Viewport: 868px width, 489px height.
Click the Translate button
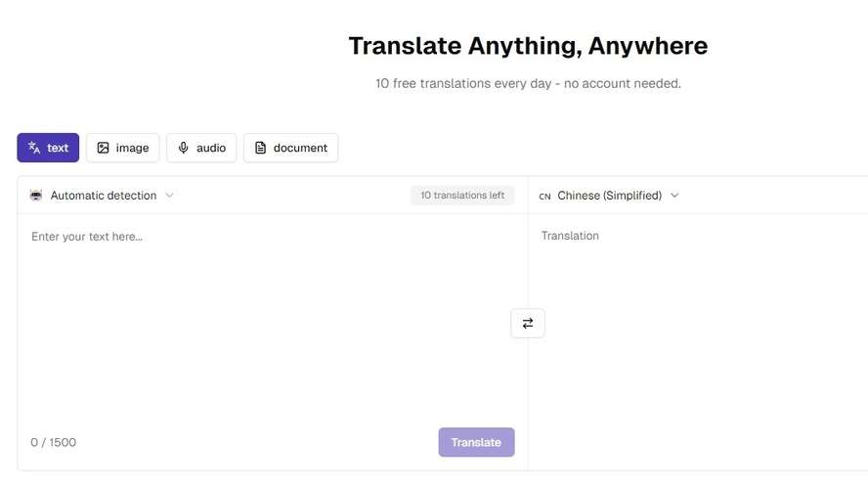pyautogui.click(x=477, y=442)
